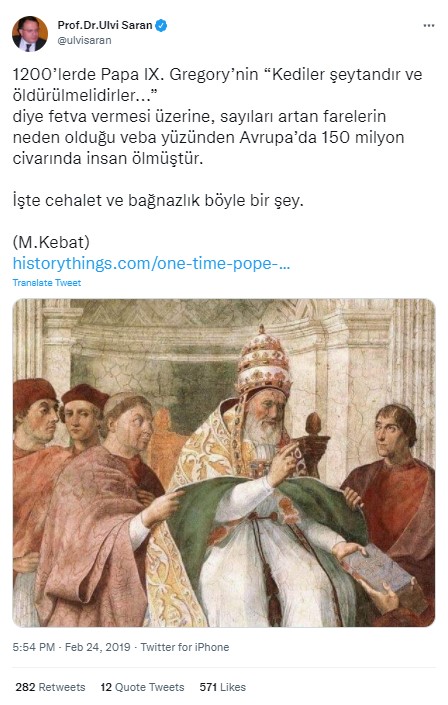Click the line starting with İşte cehalet
The height and width of the screenshot is (705, 448).
pyautogui.click(x=158, y=200)
